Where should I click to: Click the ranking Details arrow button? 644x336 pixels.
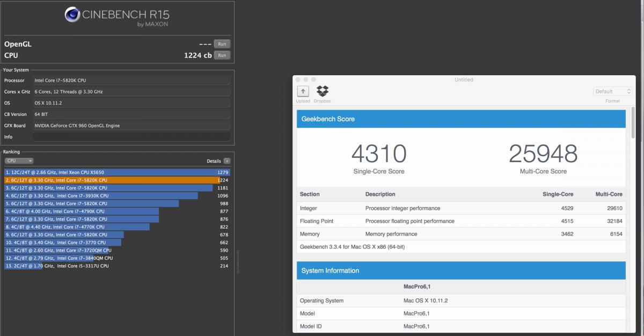[x=227, y=161]
